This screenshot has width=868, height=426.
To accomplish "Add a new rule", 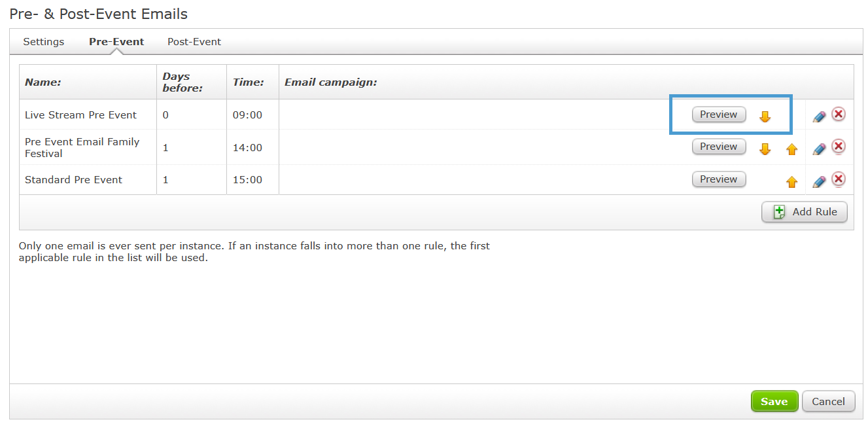I will [x=805, y=212].
